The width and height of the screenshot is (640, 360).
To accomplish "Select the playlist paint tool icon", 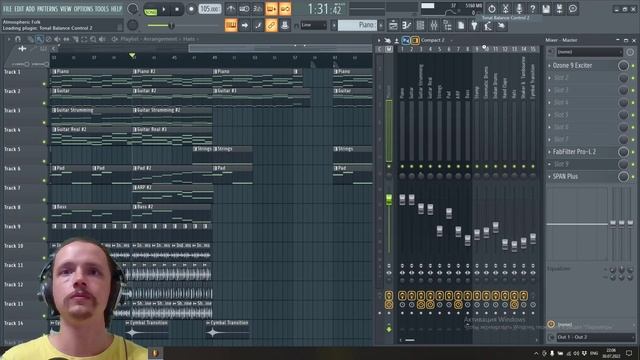I will (39, 39).
